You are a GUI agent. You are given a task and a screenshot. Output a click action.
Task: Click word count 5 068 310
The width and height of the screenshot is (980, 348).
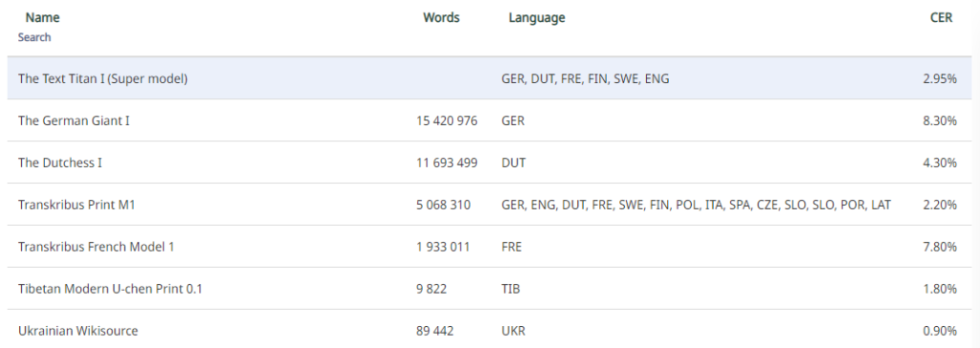click(444, 205)
